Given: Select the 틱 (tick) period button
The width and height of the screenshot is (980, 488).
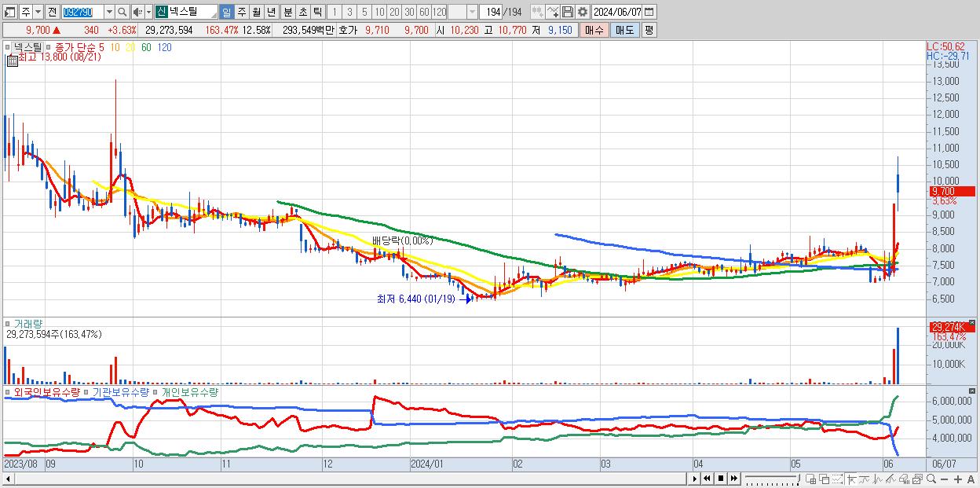Looking at the screenshot, I should pyautogui.click(x=317, y=12).
